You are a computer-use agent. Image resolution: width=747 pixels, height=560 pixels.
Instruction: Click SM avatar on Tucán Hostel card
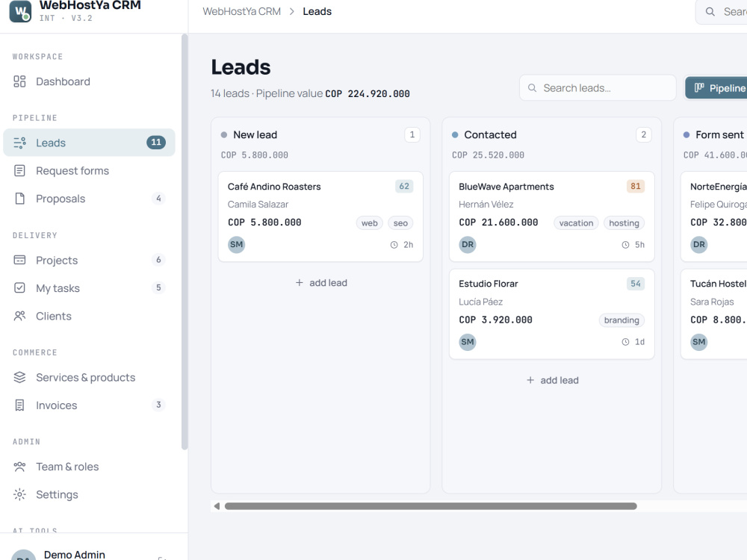pos(699,342)
